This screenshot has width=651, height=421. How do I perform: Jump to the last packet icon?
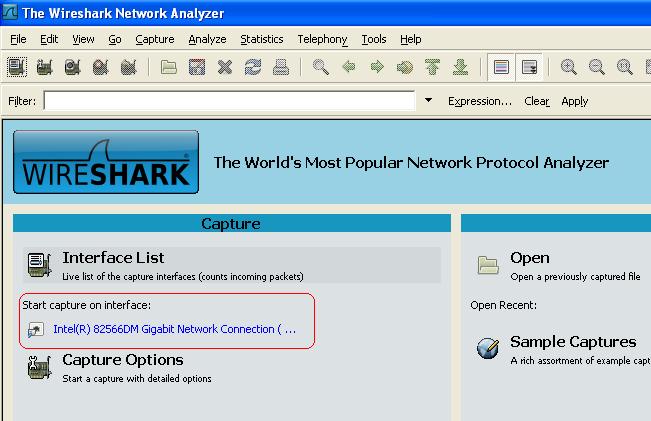point(460,67)
